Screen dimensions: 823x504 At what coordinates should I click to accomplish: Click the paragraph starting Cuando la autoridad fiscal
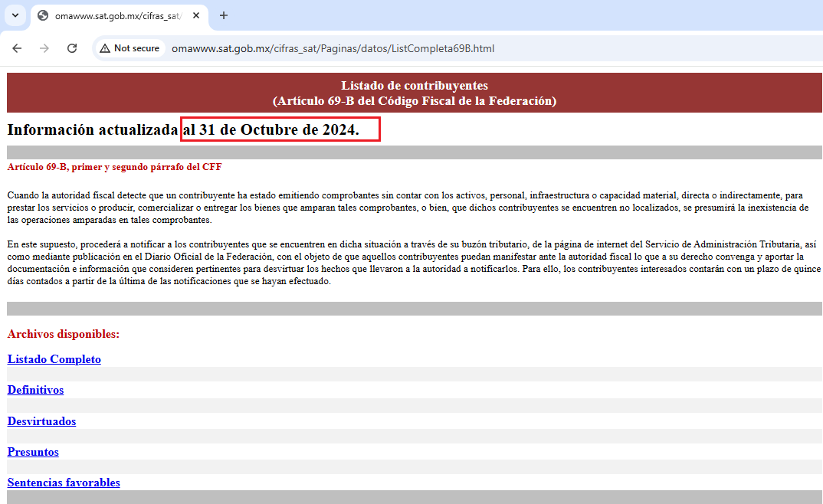pos(408,208)
